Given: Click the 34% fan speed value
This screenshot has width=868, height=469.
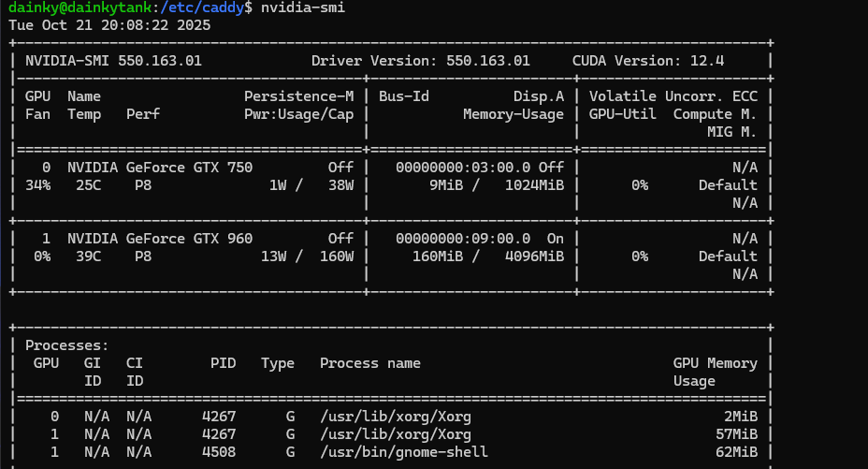Looking at the screenshot, I should (x=37, y=185).
